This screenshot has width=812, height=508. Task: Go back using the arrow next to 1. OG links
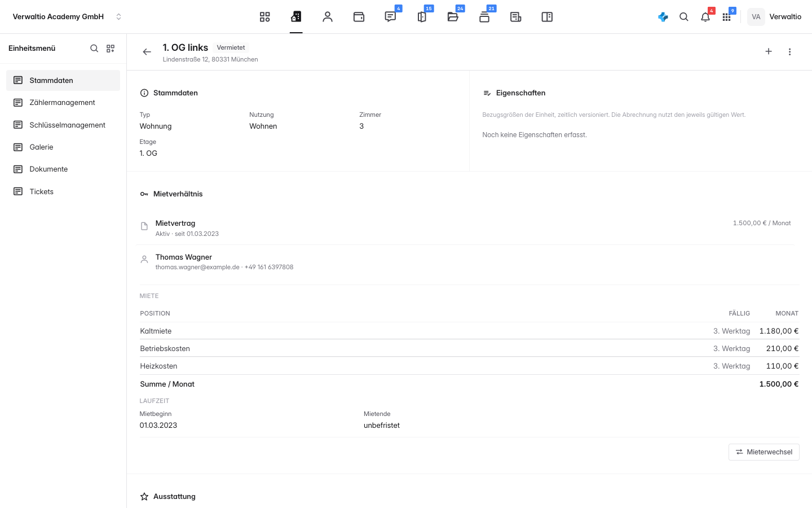click(x=147, y=52)
